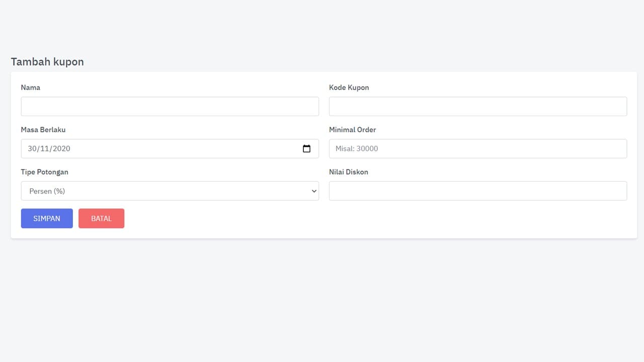
Task: Select the year 2020 in date field
Action: point(61,149)
